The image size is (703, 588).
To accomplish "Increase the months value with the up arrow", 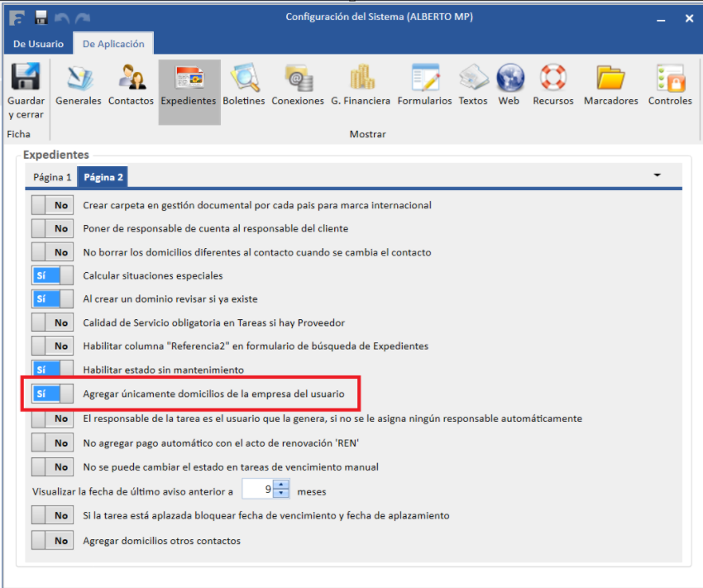I will (282, 485).
